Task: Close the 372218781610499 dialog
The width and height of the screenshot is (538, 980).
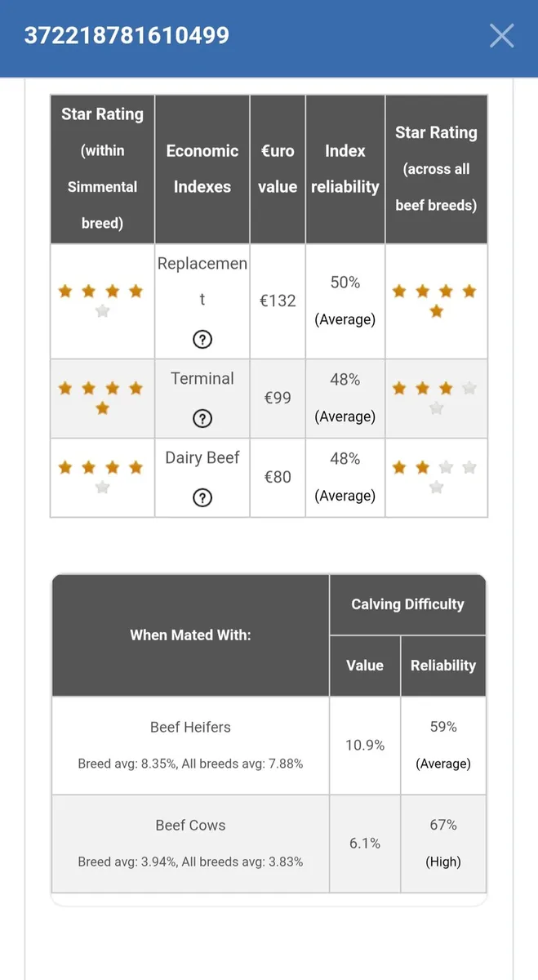Action: click(501, 35)
